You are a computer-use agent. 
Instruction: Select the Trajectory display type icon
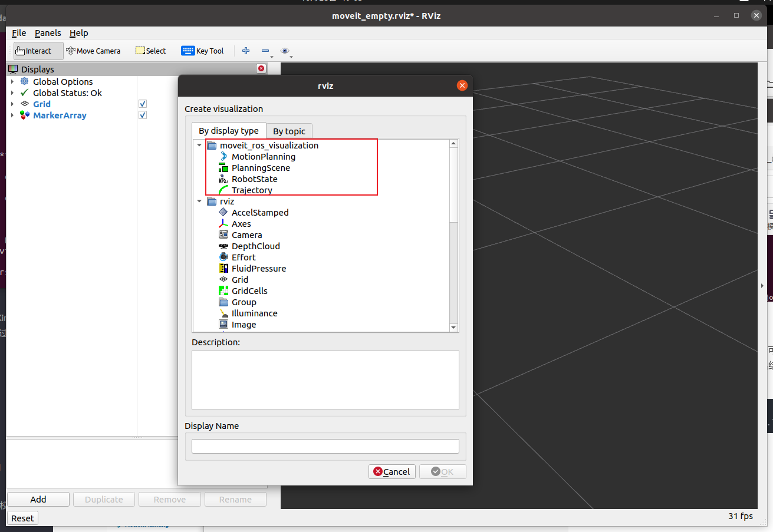pos(223,190)
